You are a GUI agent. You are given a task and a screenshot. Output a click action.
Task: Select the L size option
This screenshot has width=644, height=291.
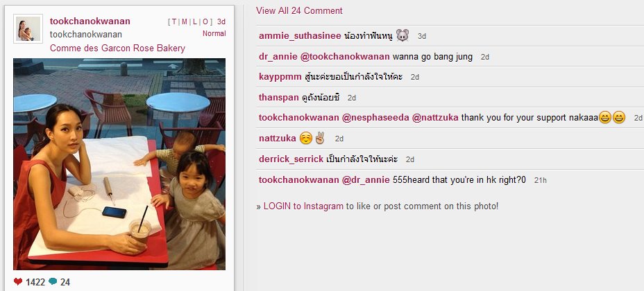click(196, 21)
